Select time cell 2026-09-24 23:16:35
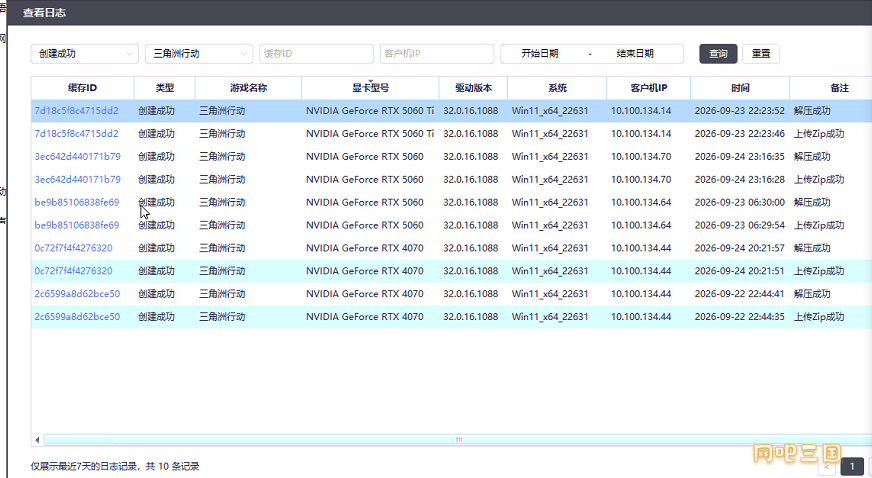The width and height of the screenshot is (872, 478). (740, 156)
